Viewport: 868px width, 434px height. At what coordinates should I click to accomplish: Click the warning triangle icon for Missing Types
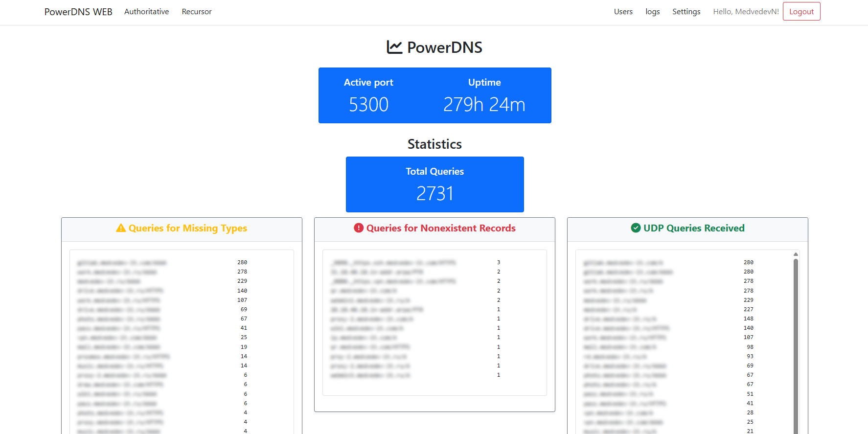121,228
